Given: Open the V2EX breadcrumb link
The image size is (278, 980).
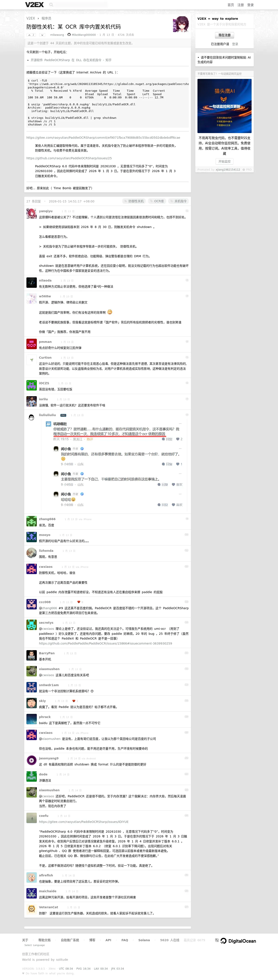Looking at the screenshot, I should click(x=31, y=18).
